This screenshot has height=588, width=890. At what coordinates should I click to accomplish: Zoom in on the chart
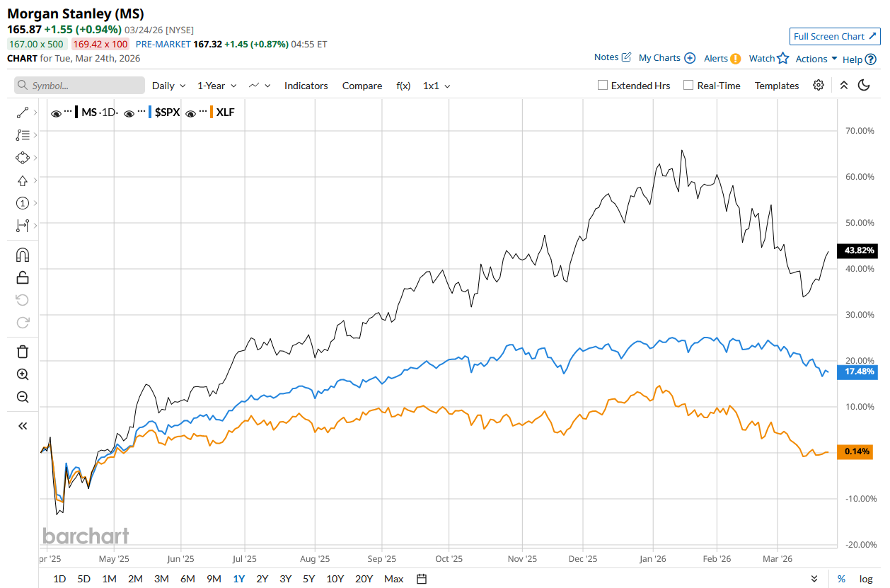[x=22, y=374]
